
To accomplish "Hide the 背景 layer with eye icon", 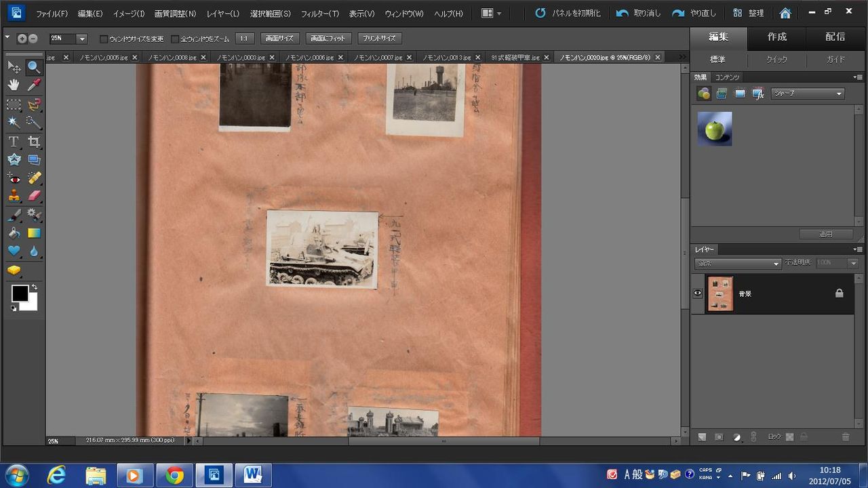I will coord(697,293).
